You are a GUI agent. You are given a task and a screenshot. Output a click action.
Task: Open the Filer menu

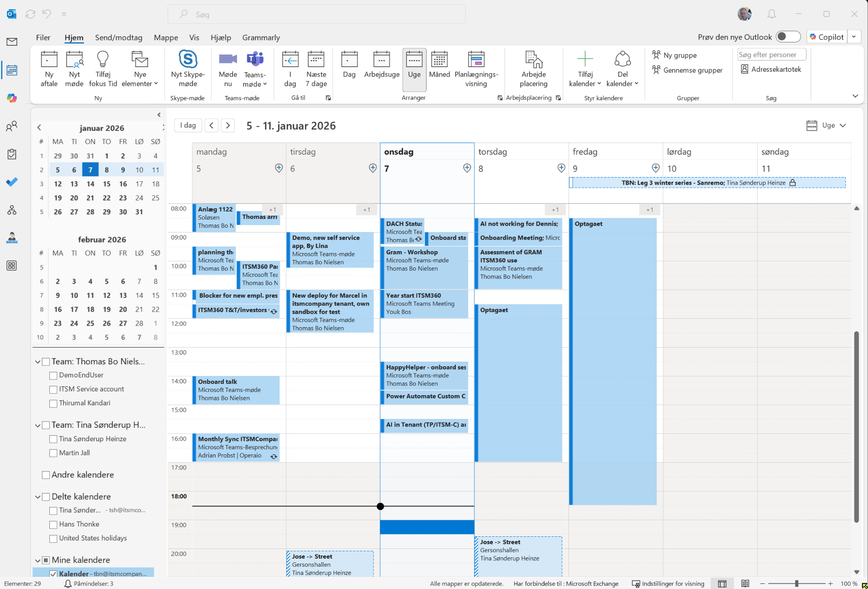[x=43, y=38]
